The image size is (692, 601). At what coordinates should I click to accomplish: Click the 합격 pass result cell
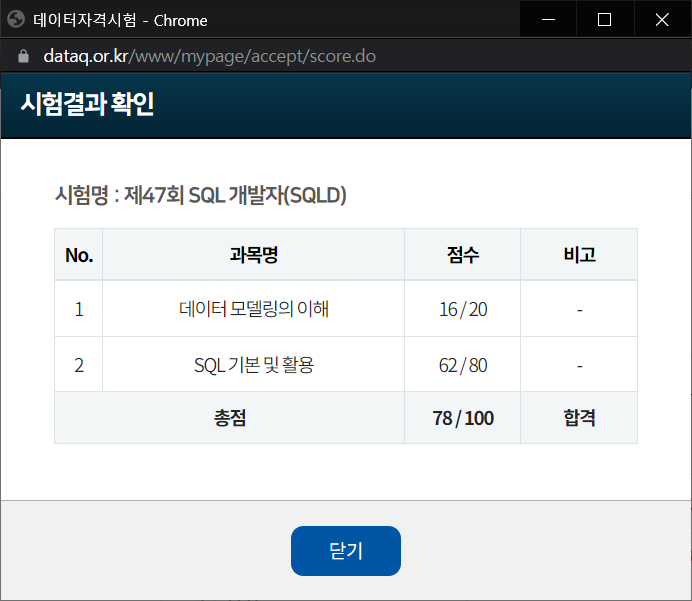click(x=579, y=418)
